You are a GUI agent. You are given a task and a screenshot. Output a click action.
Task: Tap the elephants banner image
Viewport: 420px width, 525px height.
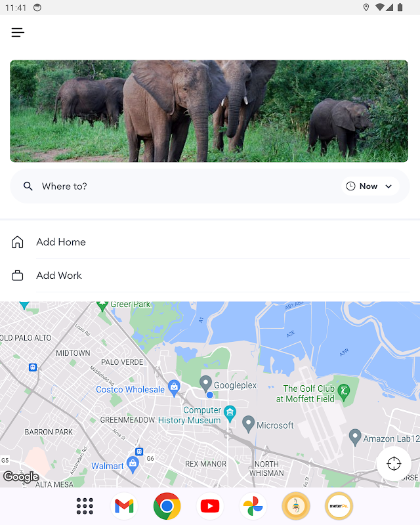pyautogui.click(x=209, y=111)
